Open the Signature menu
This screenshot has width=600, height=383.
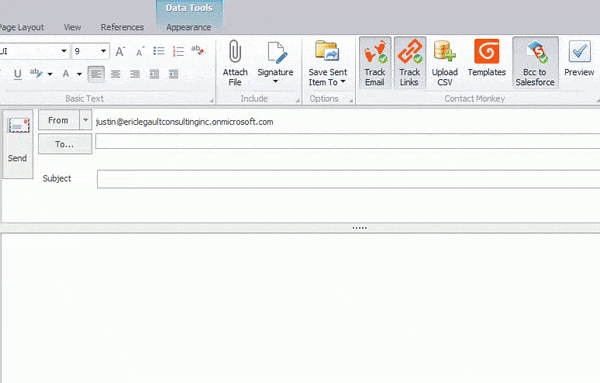[x=275, y=63]
